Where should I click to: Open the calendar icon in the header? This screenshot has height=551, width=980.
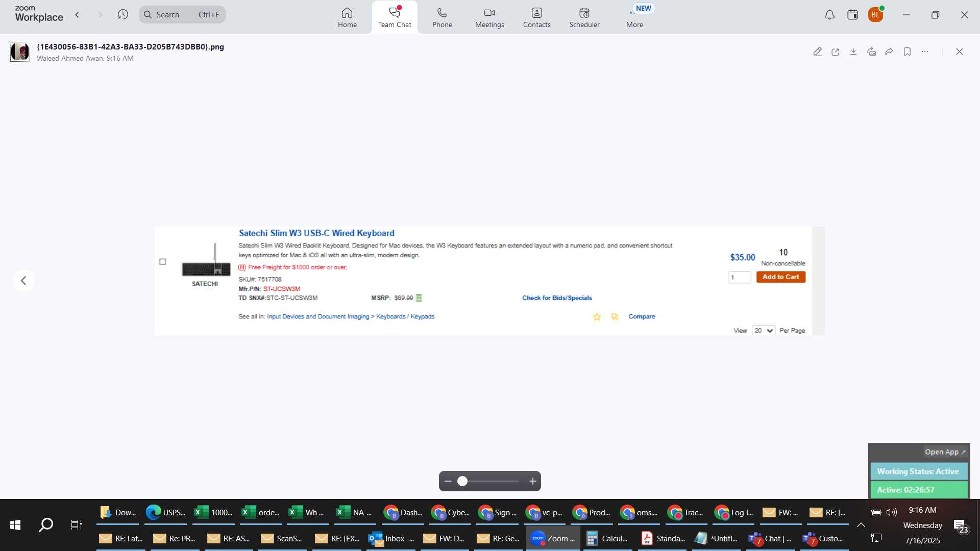[x=852, y=15]
